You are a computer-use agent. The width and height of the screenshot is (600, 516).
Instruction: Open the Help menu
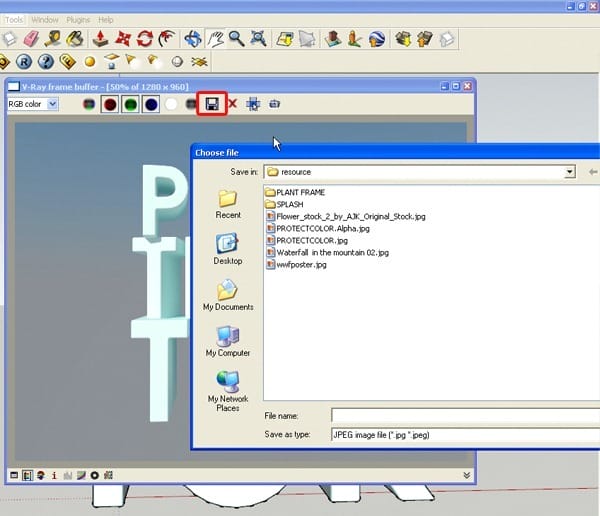coord(106,20)
